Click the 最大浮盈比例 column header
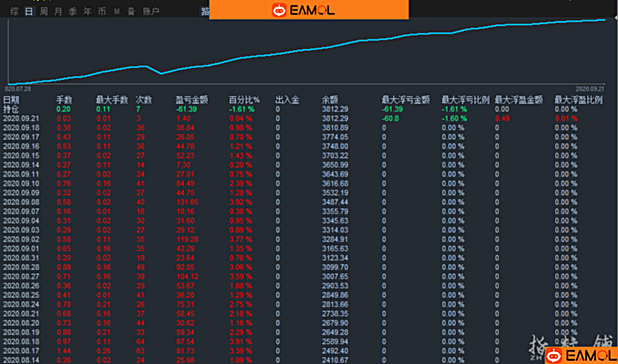 pos(578,100)
